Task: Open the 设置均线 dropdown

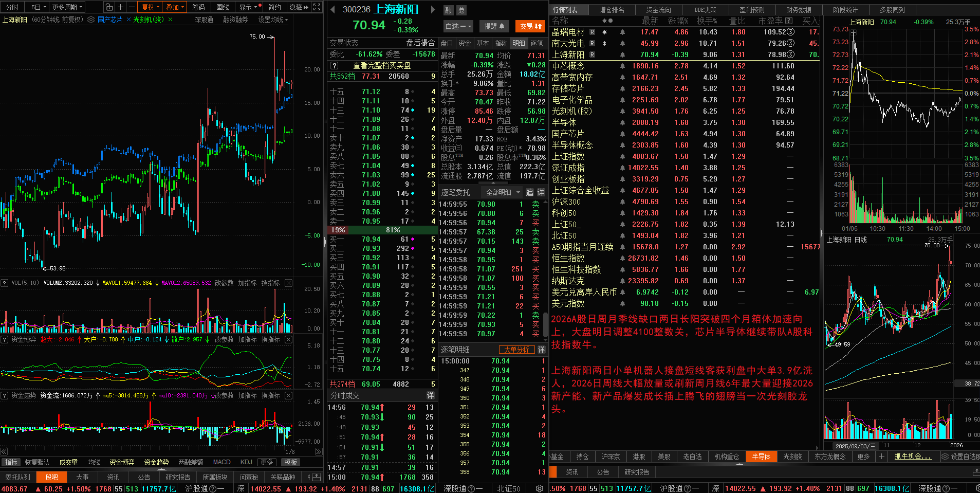Action: (x=273, y=20)
